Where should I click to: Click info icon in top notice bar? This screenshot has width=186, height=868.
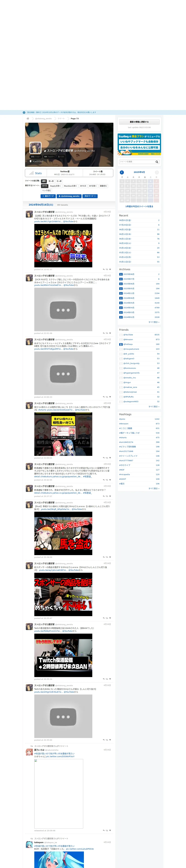point(24,113)
